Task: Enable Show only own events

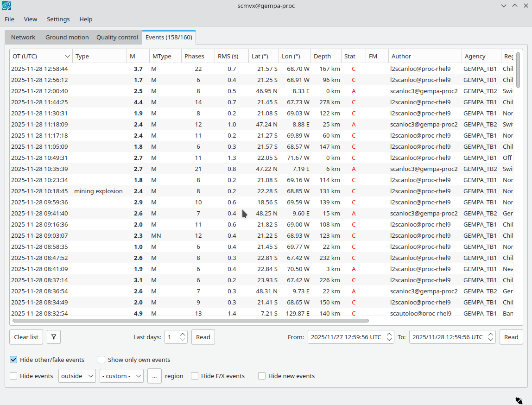Action: point(101,360)
